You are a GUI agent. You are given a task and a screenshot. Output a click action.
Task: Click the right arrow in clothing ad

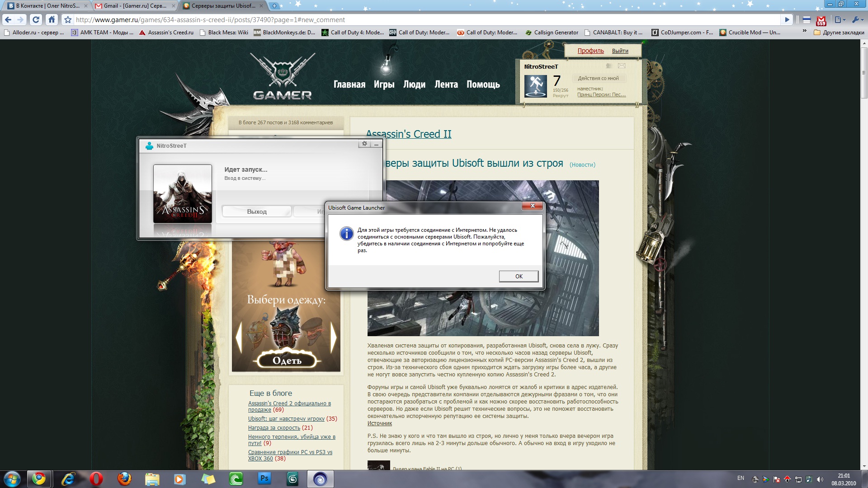click(333, 337)
